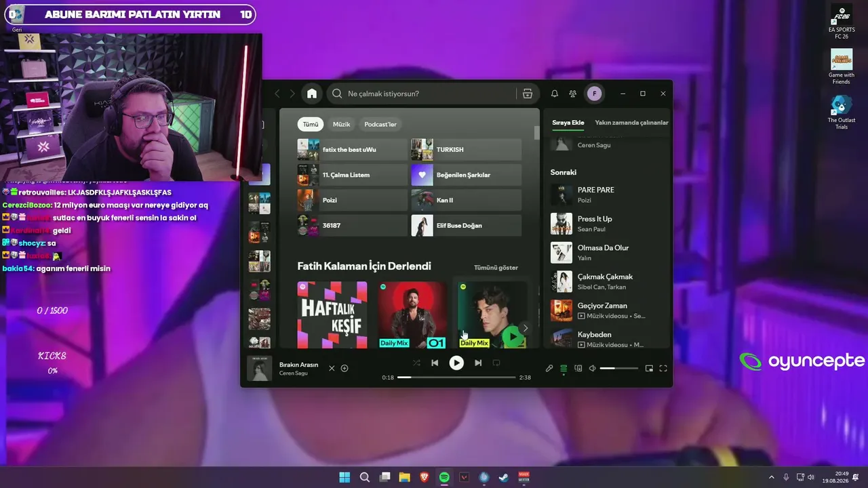Hide the Bırakın Arasın song with X
Image resolution: width=868 pixels, height=488 pixels.
point(332,368)
